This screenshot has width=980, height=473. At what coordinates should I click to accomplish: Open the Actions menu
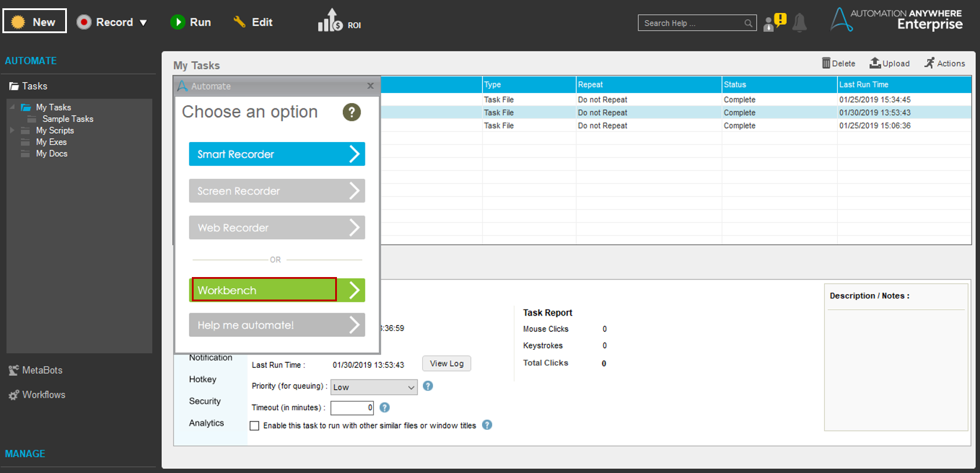coord(944,63)
